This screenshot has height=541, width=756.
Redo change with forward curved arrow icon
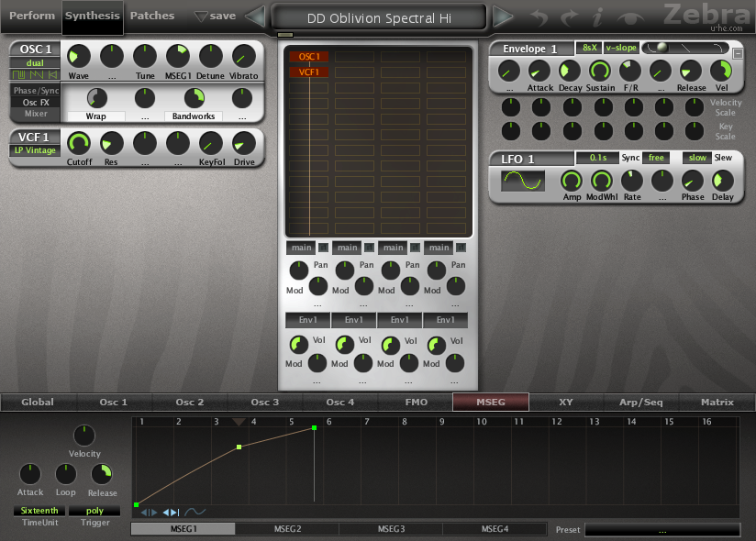pos(569,17)
